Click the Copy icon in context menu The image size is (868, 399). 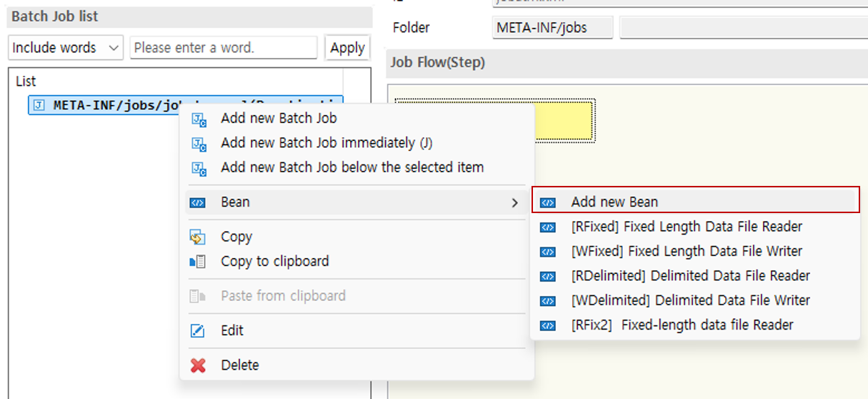[198, 237]
